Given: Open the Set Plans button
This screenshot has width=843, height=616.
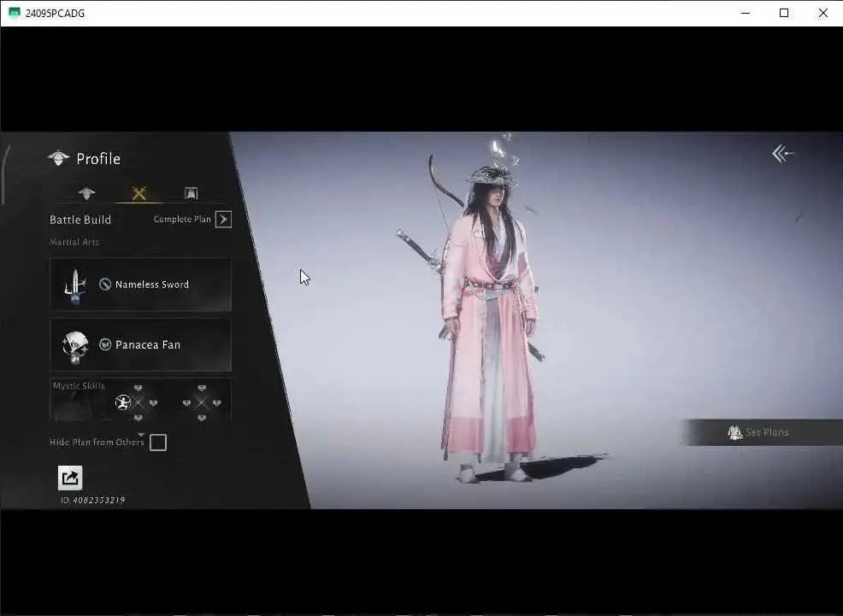Looking at the screenshot, I should (762, 432).
